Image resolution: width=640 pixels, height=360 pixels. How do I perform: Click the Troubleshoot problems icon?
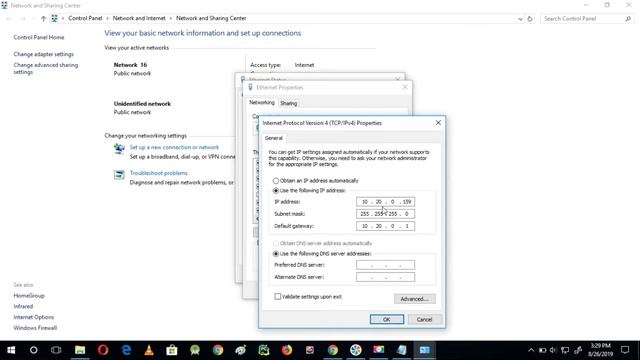[119, 175]
